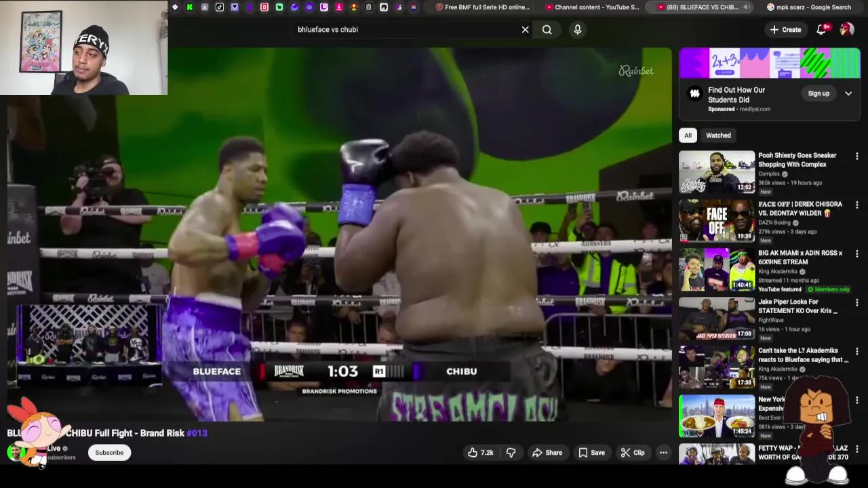
Task: Select the Watched filter chip
Action: (718, 136)
